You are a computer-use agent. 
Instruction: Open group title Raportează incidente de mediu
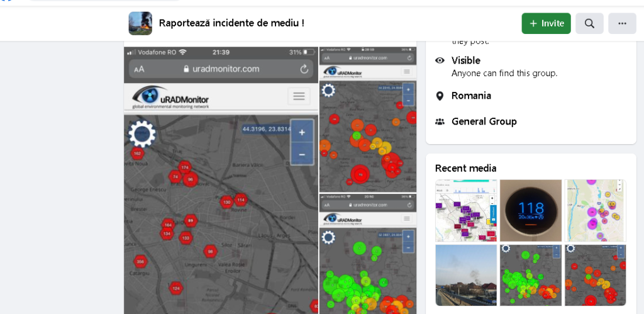click(x=231, y=23)
